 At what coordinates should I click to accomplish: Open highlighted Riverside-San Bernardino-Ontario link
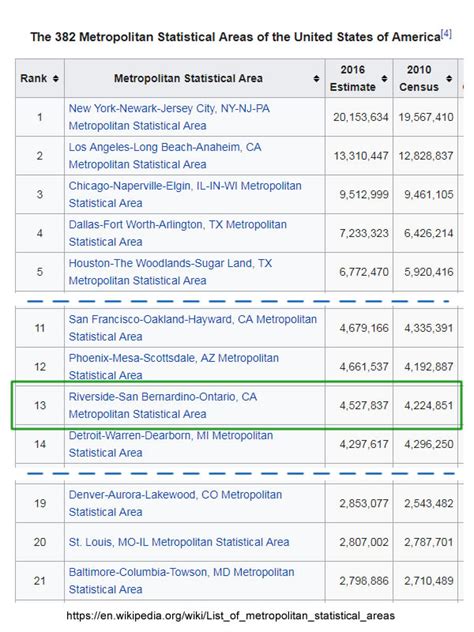[163, 405]
